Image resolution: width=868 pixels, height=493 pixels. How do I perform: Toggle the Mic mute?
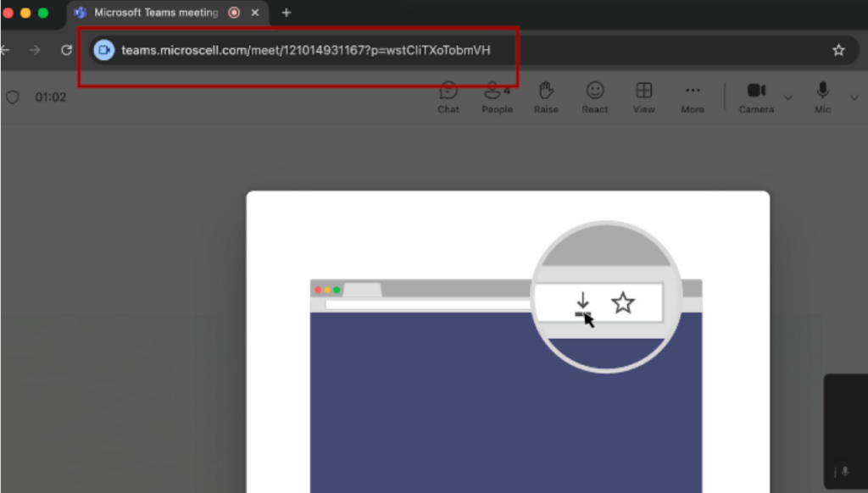tap(822, 98)
